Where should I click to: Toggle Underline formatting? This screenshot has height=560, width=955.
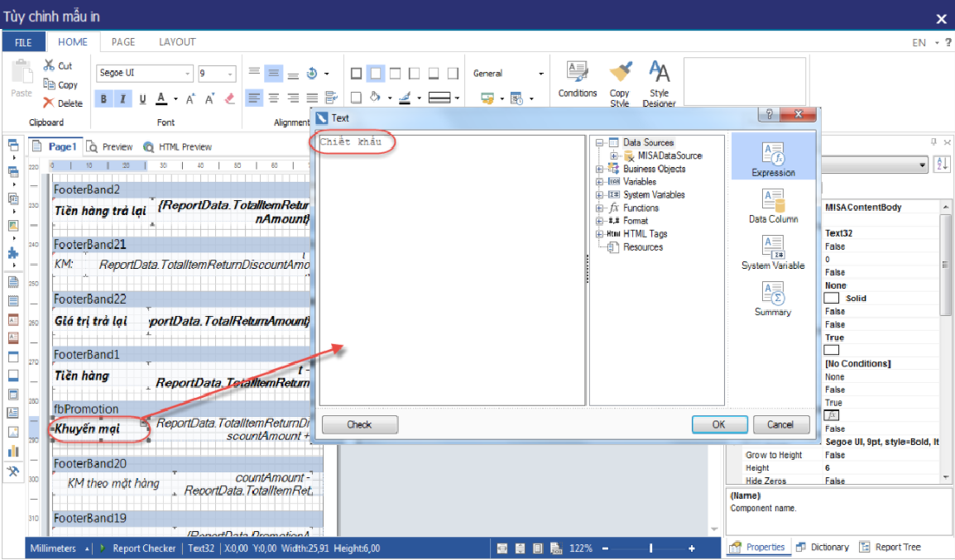(x=142, y=98)
